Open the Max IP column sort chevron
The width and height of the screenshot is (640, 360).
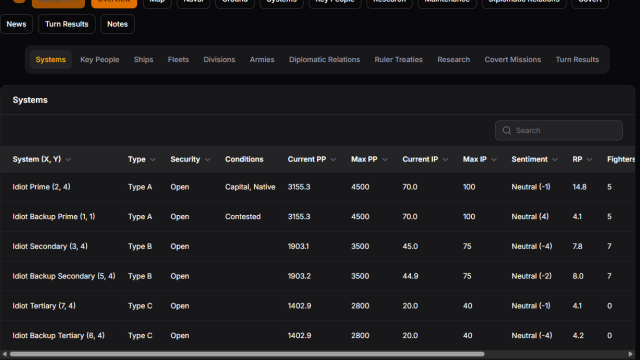pyautogui.click(x=494, y=160)
